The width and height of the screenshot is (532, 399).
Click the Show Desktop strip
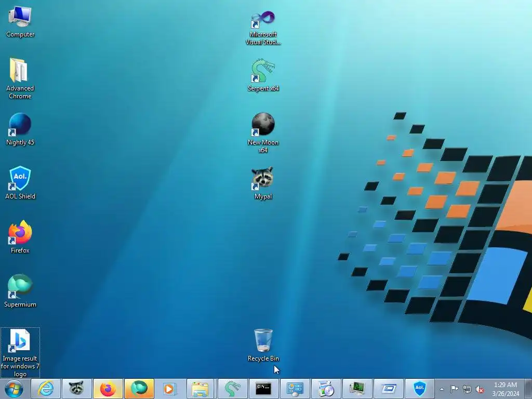point(528,389)
